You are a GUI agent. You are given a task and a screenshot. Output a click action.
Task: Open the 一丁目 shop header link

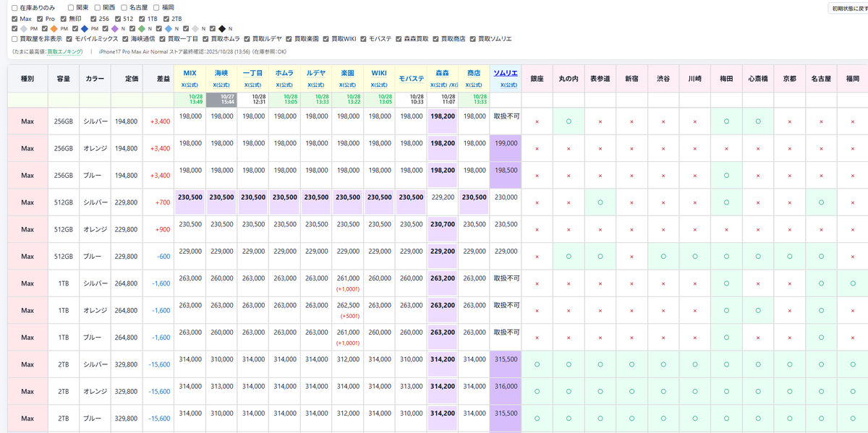click(252, 73)
